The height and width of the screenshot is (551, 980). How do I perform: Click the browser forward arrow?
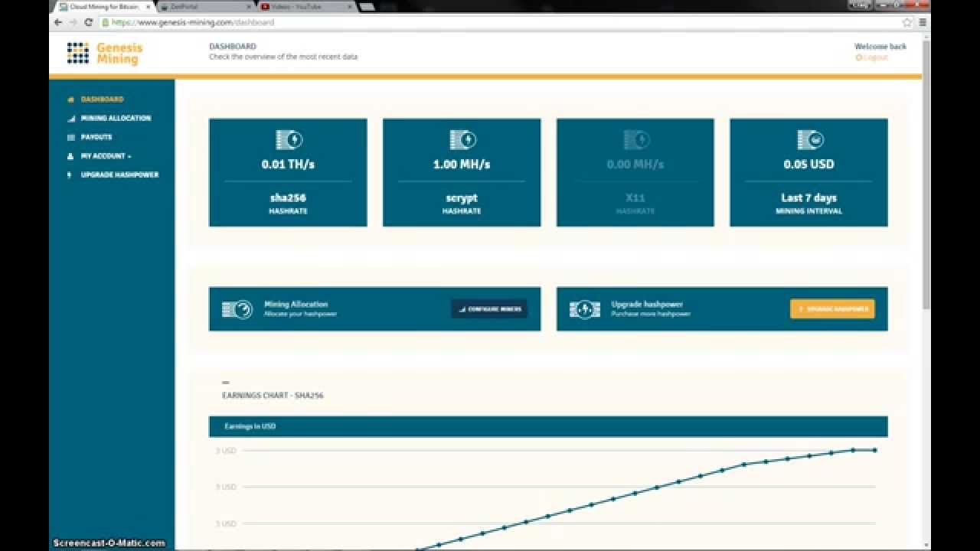click(73, 22)
